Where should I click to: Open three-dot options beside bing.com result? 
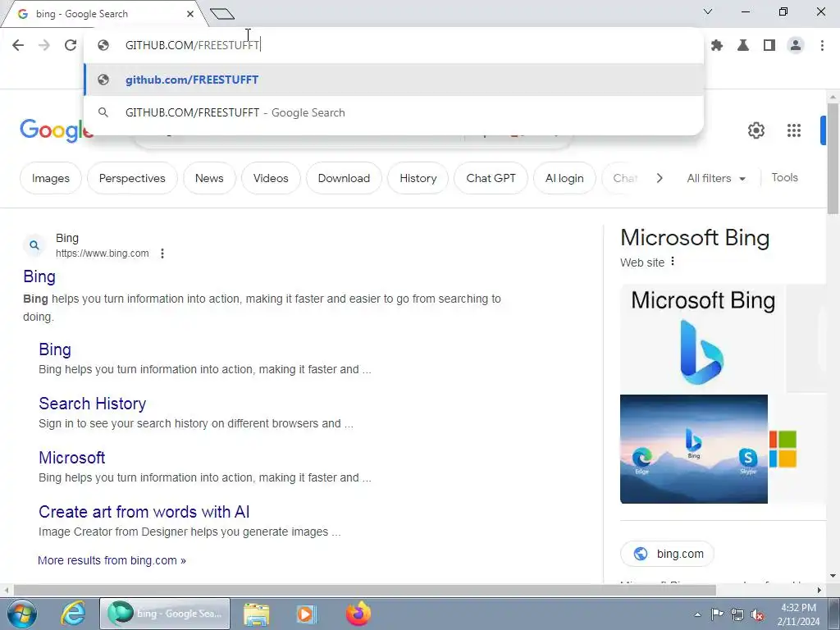[162, 253]
